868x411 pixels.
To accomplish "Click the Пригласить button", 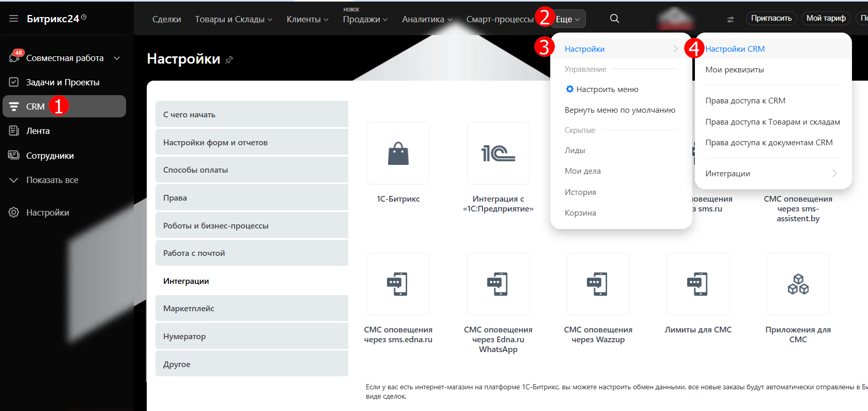I will pyautogui.click(x=771, y=18).
